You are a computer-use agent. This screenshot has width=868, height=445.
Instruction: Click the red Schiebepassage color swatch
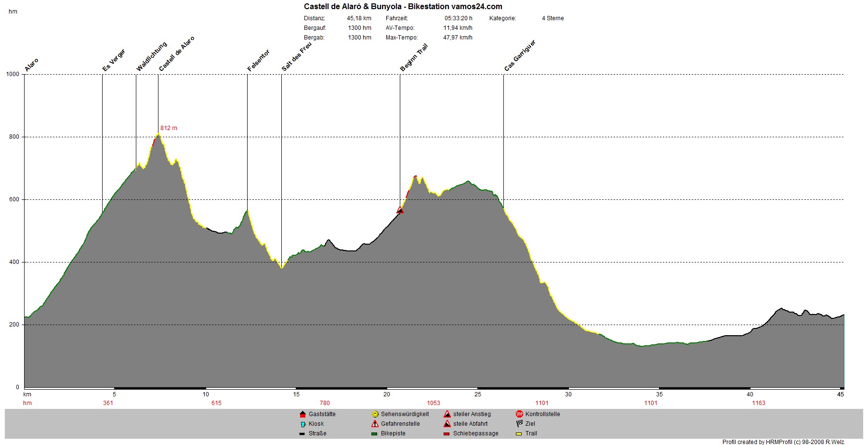(447, 433)
